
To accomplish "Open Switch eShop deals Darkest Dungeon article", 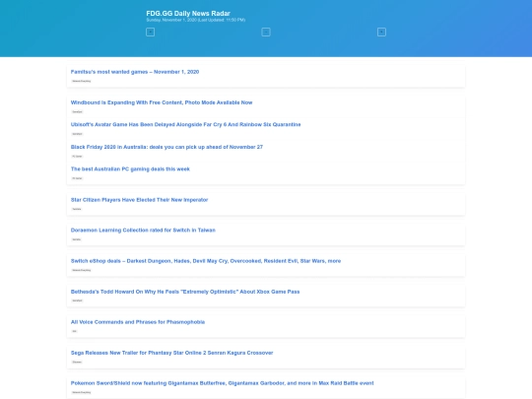I will tap(206, 261).
